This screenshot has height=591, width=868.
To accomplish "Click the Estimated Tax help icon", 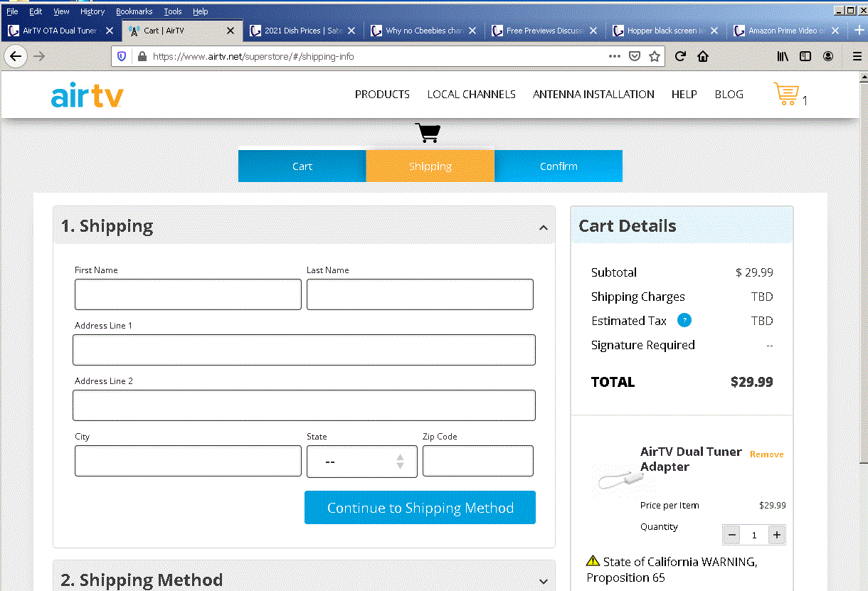I will [684, 321].
